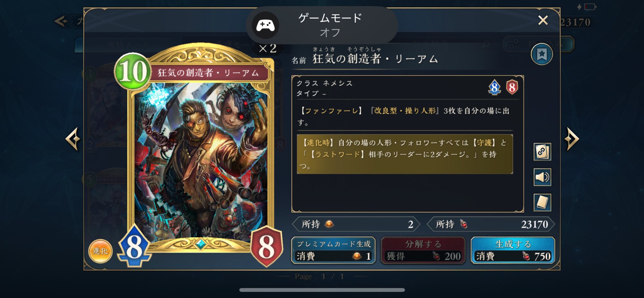Select the 【進化時】 highlighted effect box
The image size is (644, 298).
coord(405,154)
